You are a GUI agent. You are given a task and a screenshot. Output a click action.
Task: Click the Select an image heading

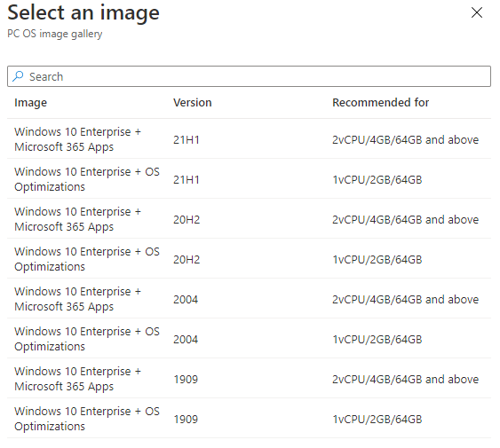83,12
